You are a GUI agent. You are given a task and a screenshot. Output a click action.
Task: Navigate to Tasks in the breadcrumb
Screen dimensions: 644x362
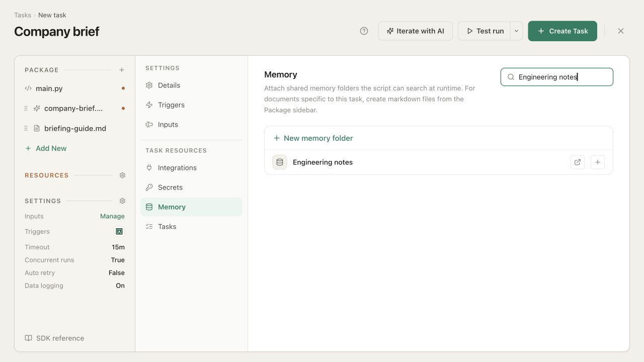(x=23, y=15)
